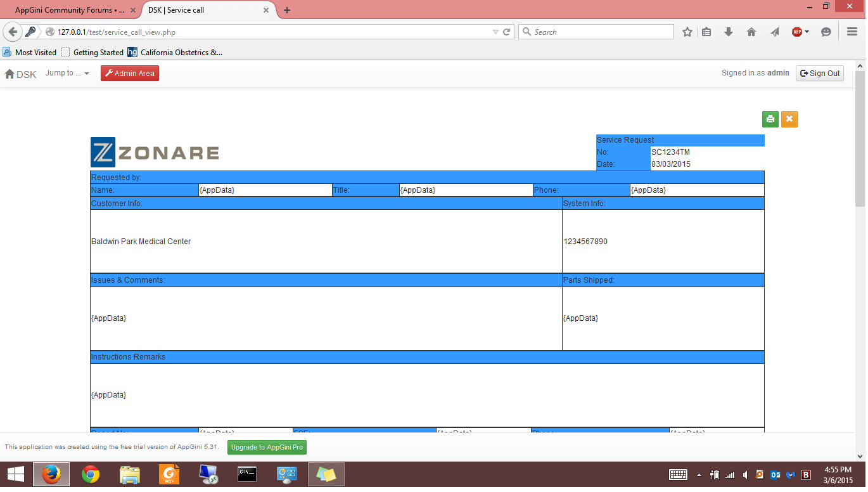Open the DSK home link
Viewport: 868px width, 492px height.
(21, 74)
